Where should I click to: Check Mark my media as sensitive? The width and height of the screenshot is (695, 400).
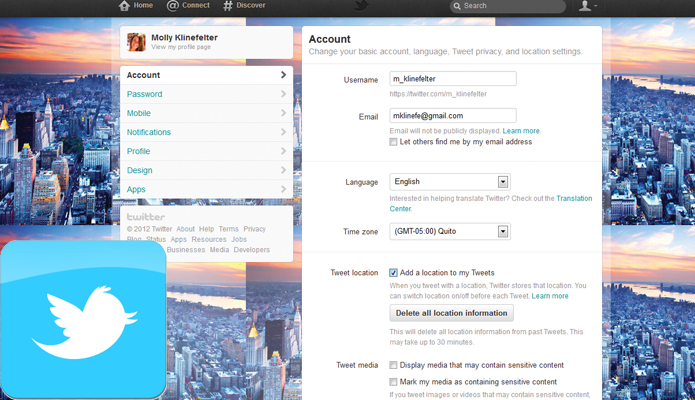pos(393,382)
